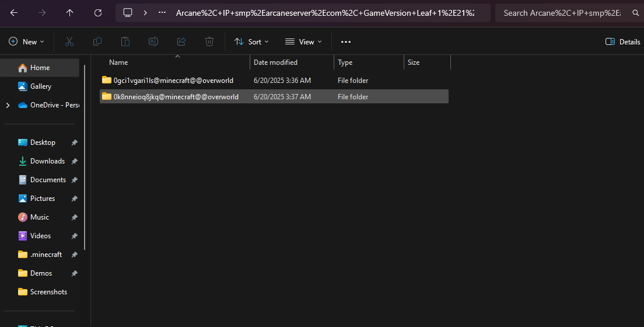Click the pin icon next to Desktop
This screenshot has height=327, width=644.
click(x=74, y=142)
